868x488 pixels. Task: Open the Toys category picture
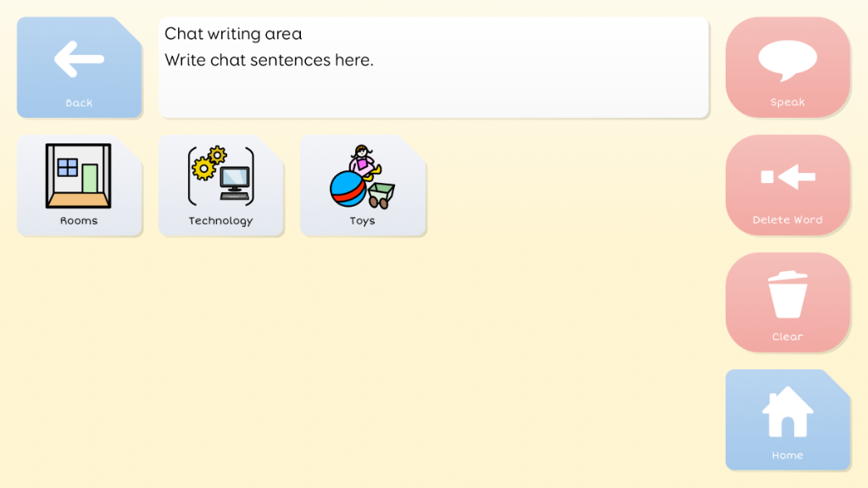(363, 175)
